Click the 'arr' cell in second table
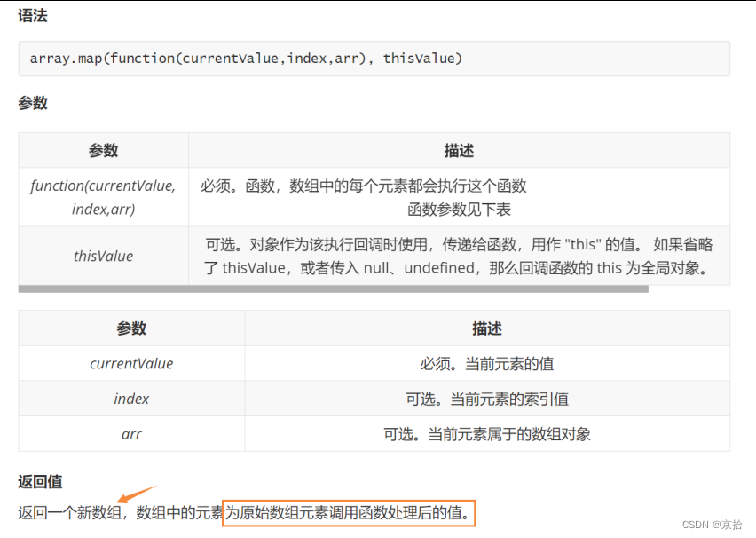Screen dimensions: 756x538 (x=131, y=434)
